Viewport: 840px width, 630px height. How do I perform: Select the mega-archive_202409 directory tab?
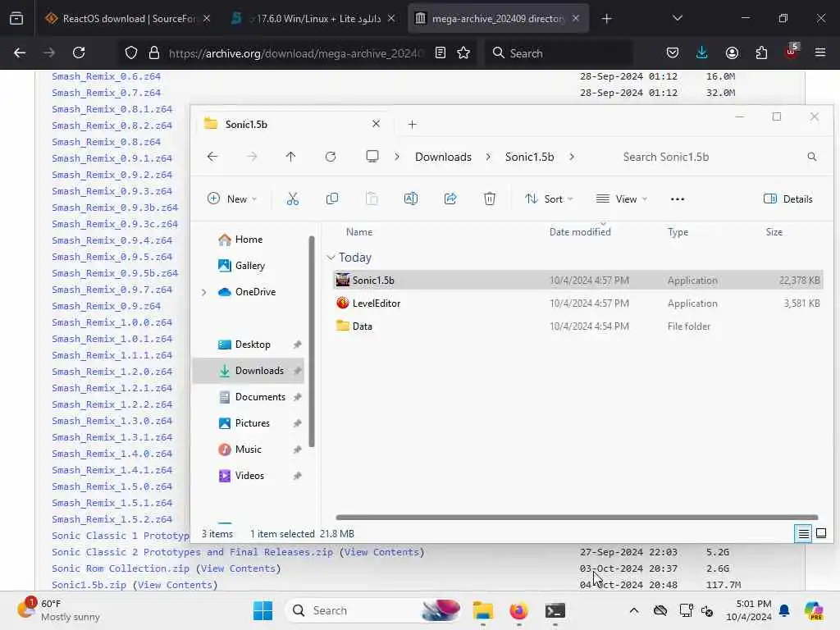(498, 18)
